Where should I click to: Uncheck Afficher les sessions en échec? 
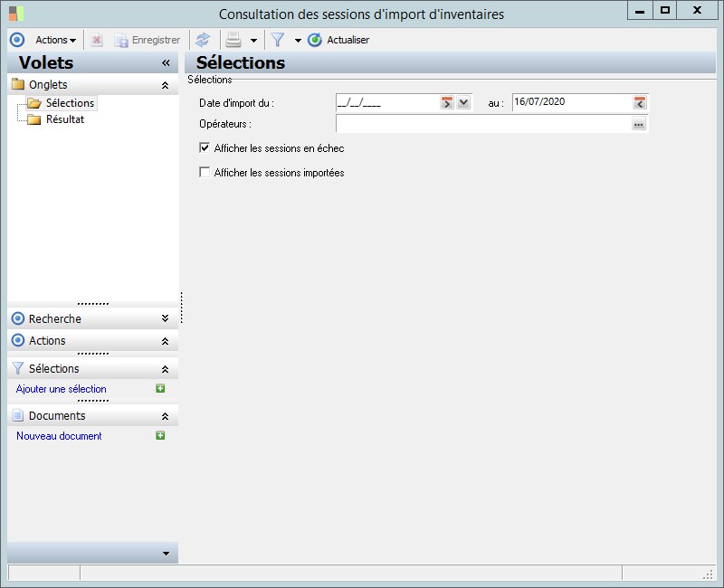coord(205,148)
